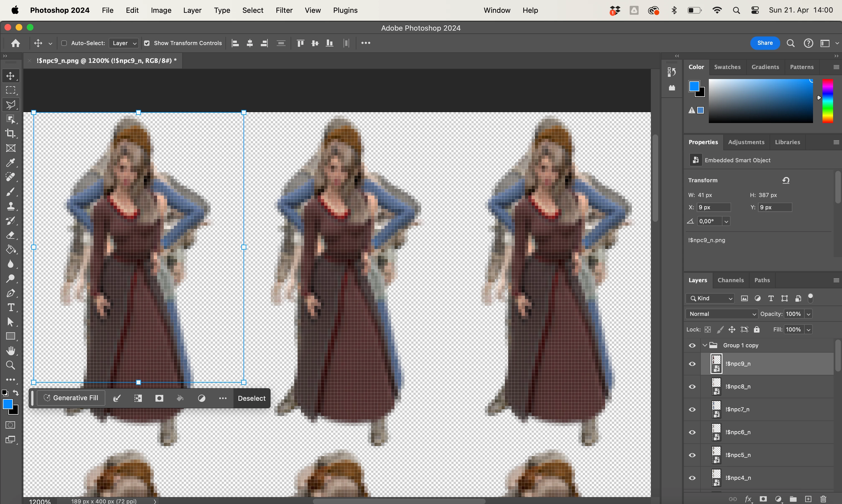Switch to the Channels tab
The width and height of the screenshot is (842, 504).
(x=731, y=280)
